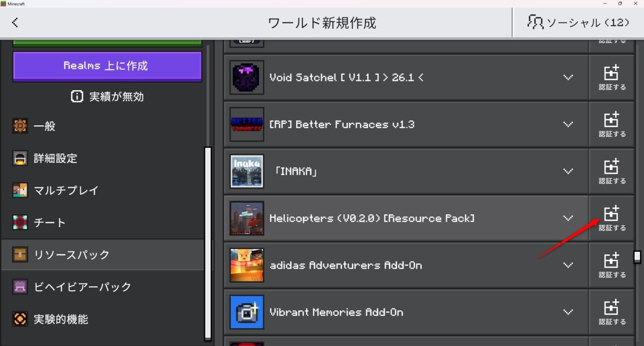Screen dimensions: 644x346
Task: Click the Void Satchel pack thumbnail
Action: tap(247, 77)
